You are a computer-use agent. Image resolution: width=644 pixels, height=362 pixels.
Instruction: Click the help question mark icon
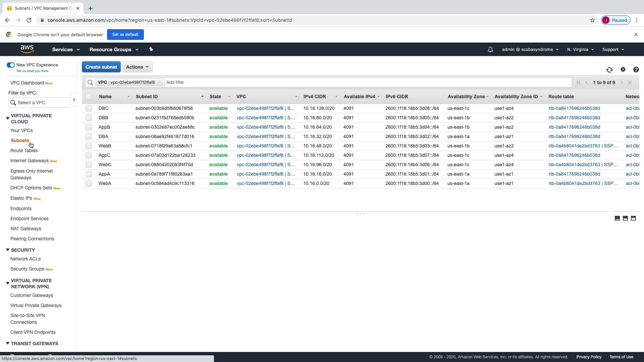(x=636, y=70)
